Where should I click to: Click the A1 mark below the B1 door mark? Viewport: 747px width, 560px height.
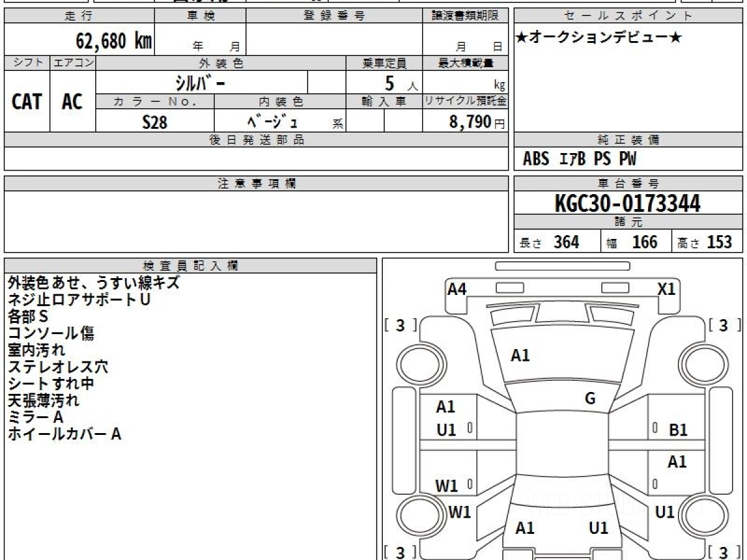point(677,462)
